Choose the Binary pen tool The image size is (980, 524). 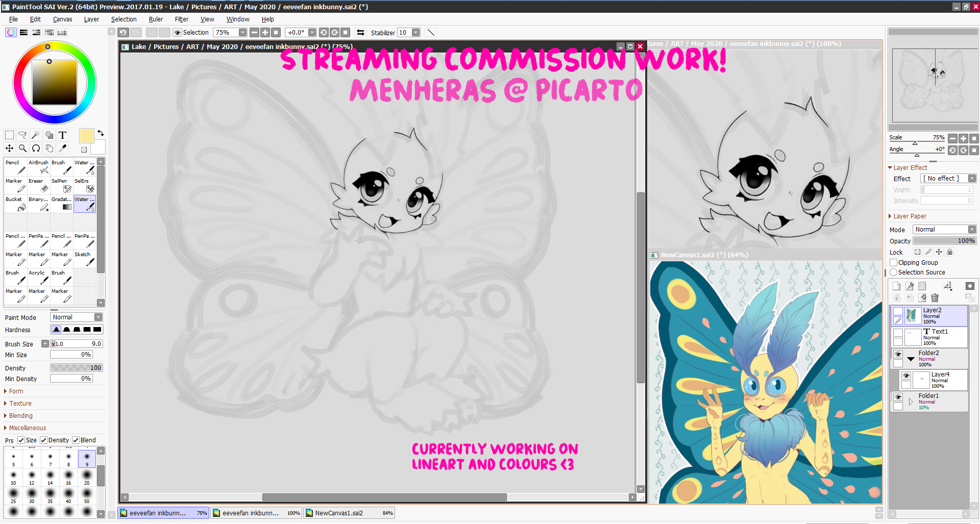[39, 204]
